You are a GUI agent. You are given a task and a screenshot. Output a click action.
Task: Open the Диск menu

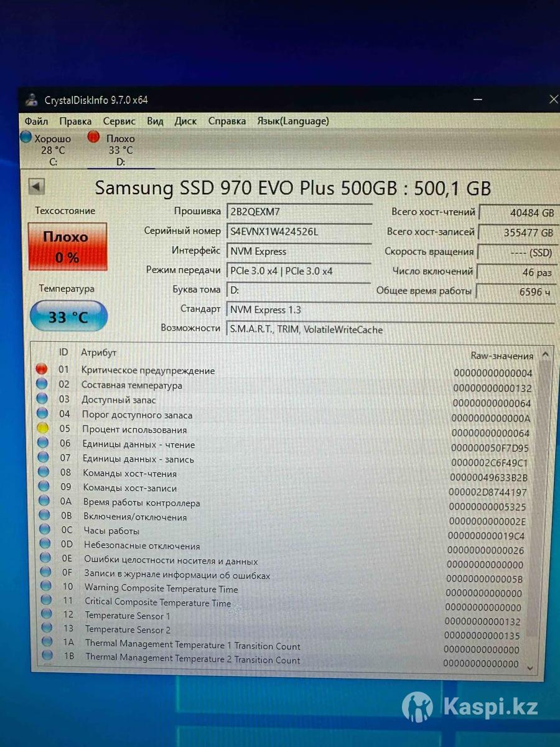(x=185, y=121)
